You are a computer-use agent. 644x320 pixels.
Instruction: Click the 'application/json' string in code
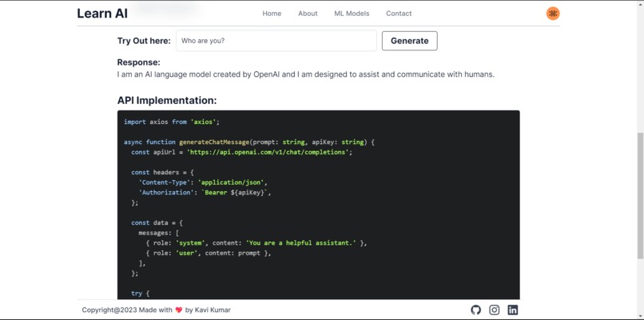[x=233, y=182]
